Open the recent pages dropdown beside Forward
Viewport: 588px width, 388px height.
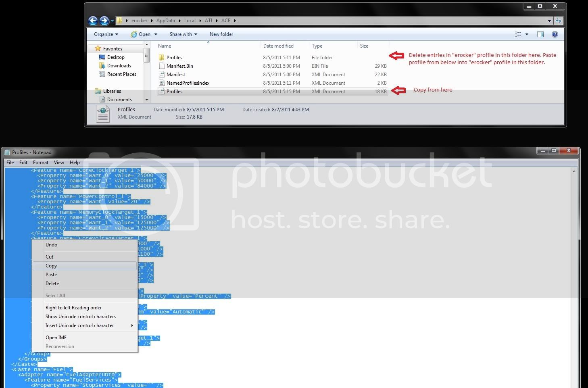coord(112,21)
